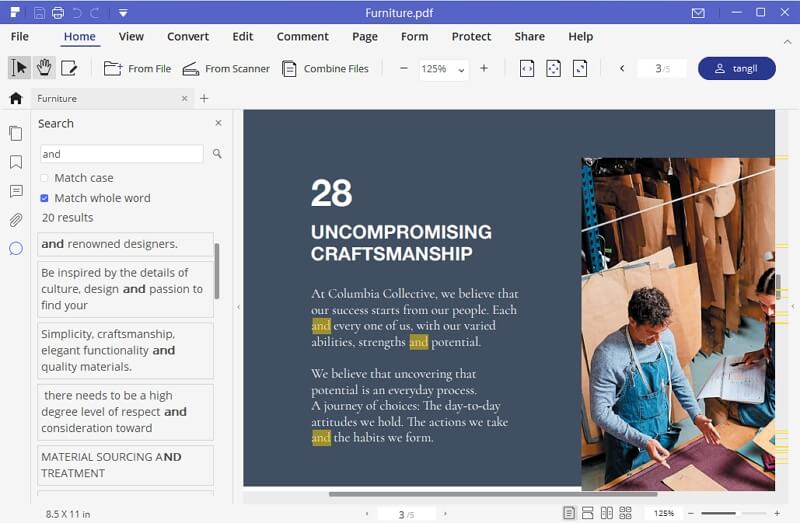Click the horizontal document scrollbar
This screenshot has width=800, height=523.
point(493,494)
